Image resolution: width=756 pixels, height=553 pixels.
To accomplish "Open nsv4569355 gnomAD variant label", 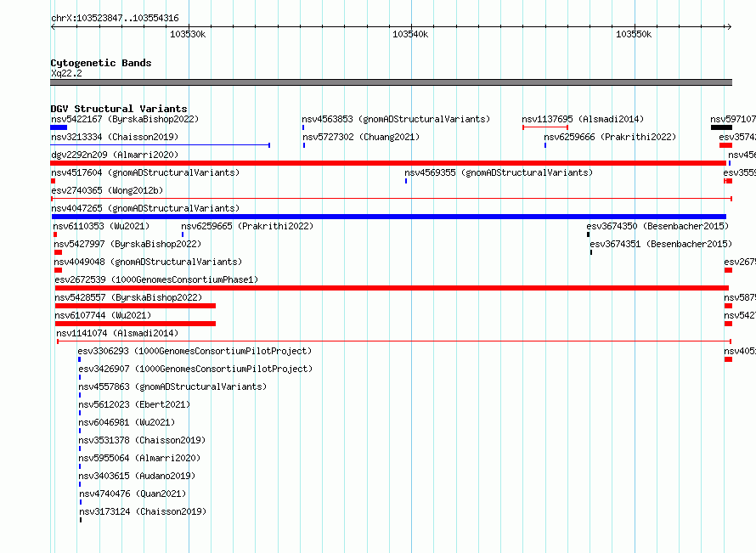I will pos(499,172).
